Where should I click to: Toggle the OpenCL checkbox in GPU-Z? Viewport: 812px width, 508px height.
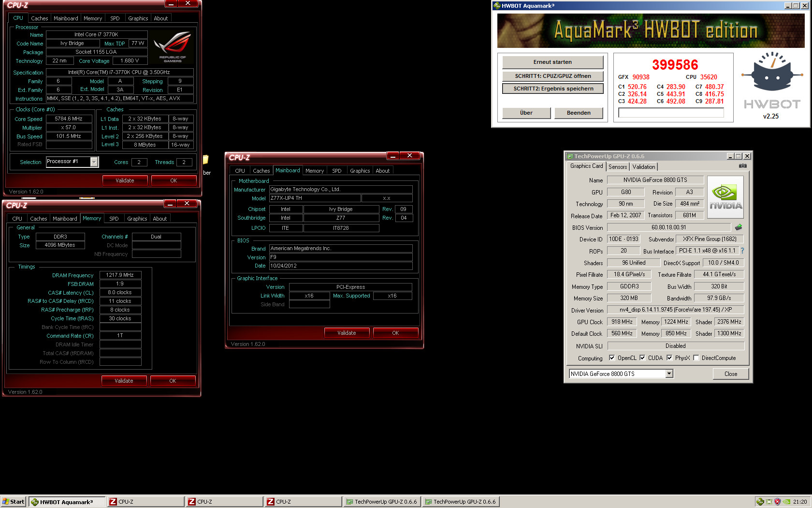612,358
